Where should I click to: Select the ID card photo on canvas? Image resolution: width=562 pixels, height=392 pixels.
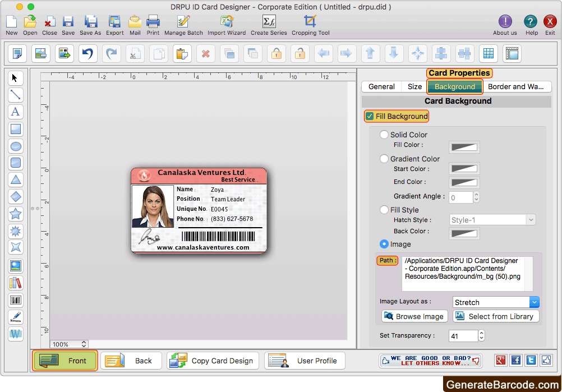(153, 206)
